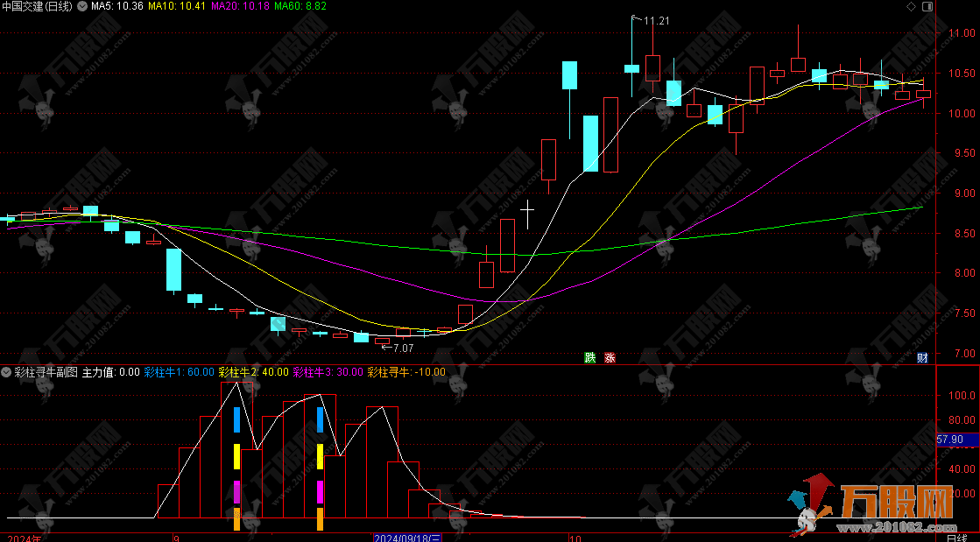The image size is (980, 542).
Task: Click the 11.00 price axis label
Action: (962, 32)
